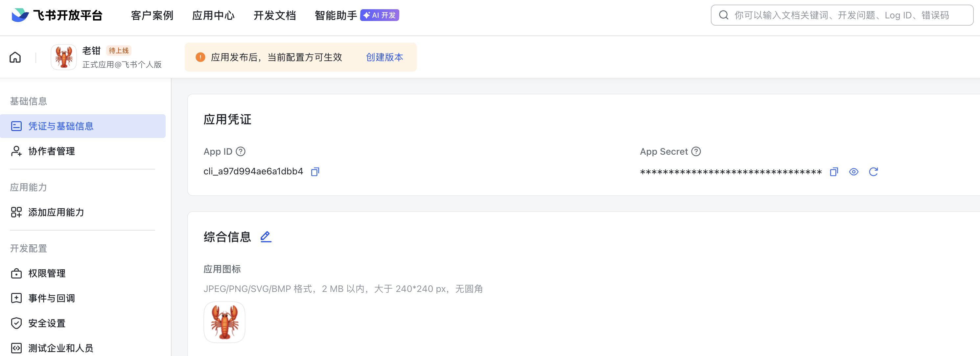Click the 综合信息 section heading
980x356 pixels.
[x=227, y=237]
